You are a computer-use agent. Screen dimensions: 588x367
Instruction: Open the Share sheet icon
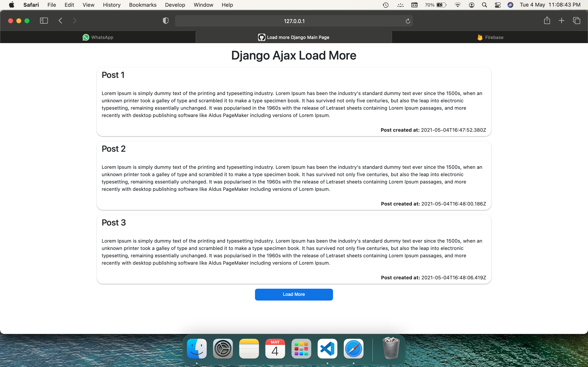[547, 21]
